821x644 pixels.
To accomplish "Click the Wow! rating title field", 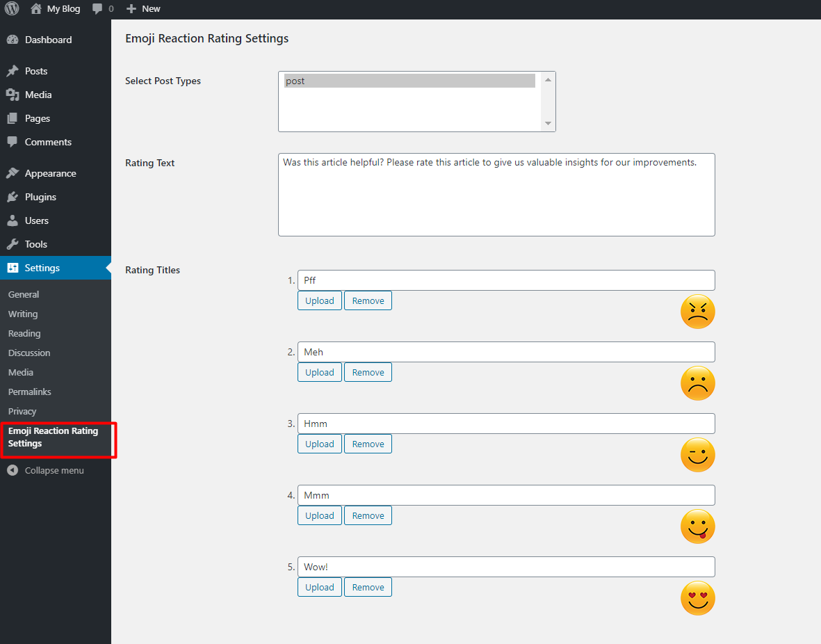I will pos(506,567).
